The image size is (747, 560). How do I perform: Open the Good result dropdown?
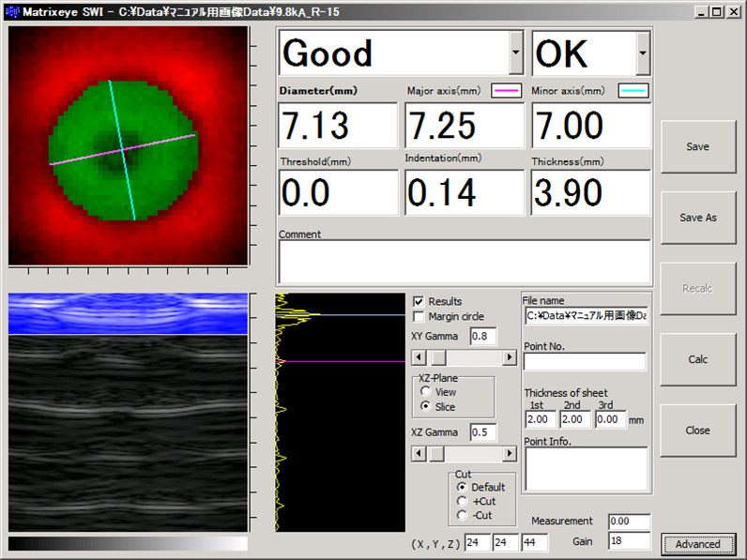516,53
